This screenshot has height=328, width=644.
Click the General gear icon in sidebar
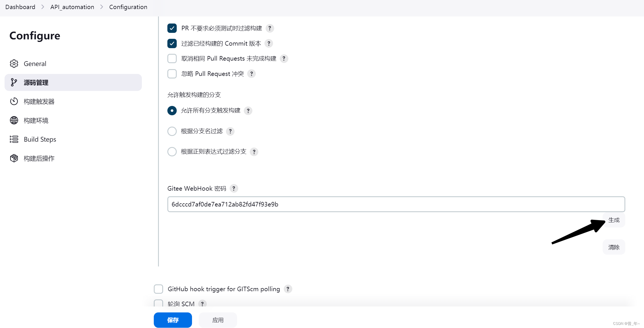click(x=14, y=64)
